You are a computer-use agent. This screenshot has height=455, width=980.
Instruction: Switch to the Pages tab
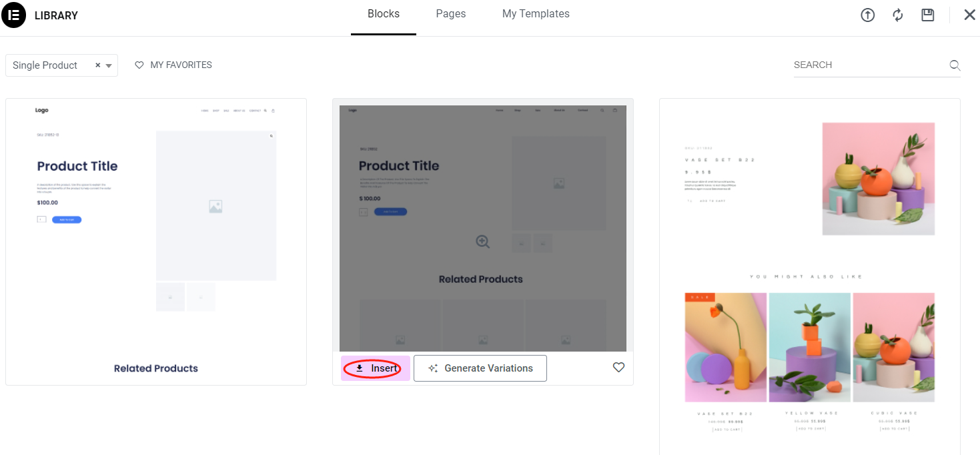(x=450, y=13)
